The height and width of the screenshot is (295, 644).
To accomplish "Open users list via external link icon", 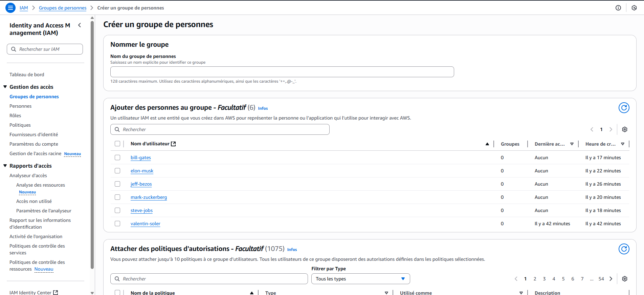I will click(173, 144).
